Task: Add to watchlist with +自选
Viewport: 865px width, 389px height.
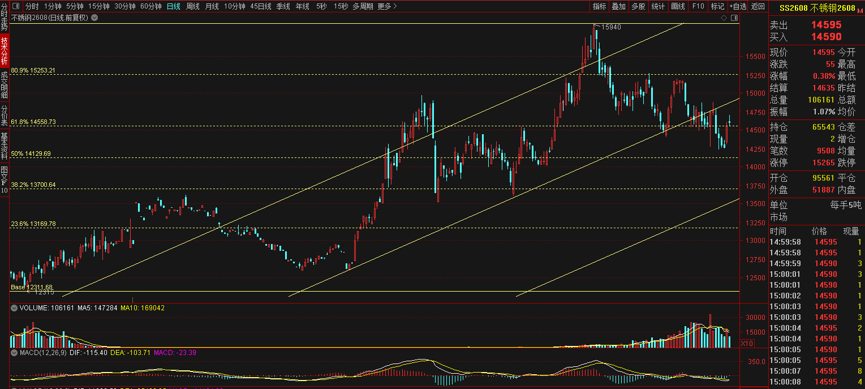Action: point(738,7)
